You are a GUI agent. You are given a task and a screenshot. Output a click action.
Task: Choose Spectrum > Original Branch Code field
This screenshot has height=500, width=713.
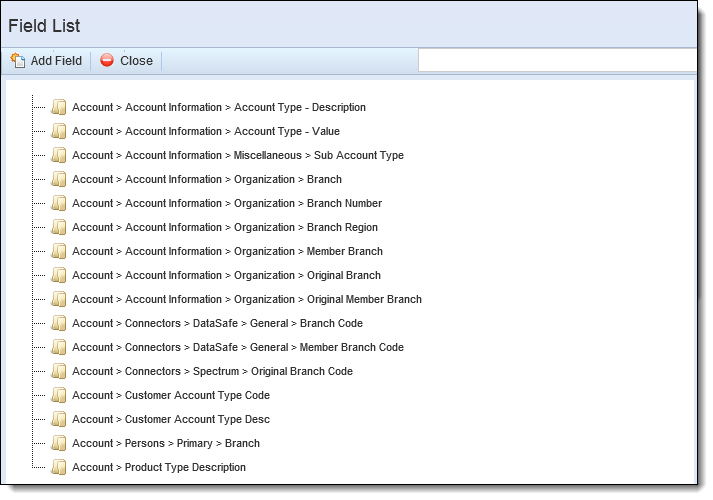tap(212, 371)
